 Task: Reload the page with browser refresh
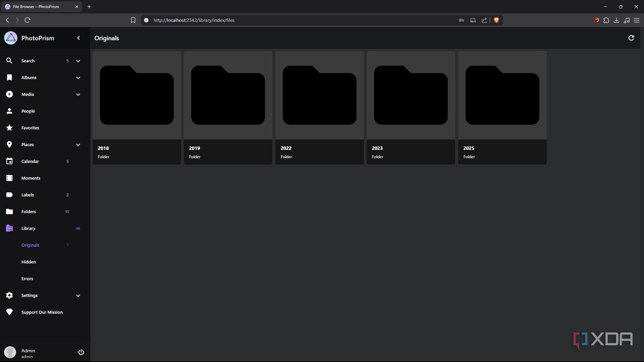tap(28, 20)
